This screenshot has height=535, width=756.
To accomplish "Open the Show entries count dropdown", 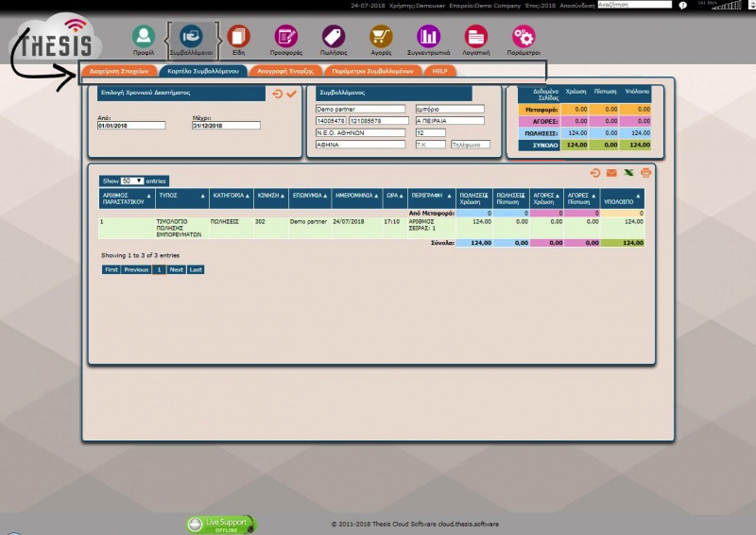I will point(131,180).
